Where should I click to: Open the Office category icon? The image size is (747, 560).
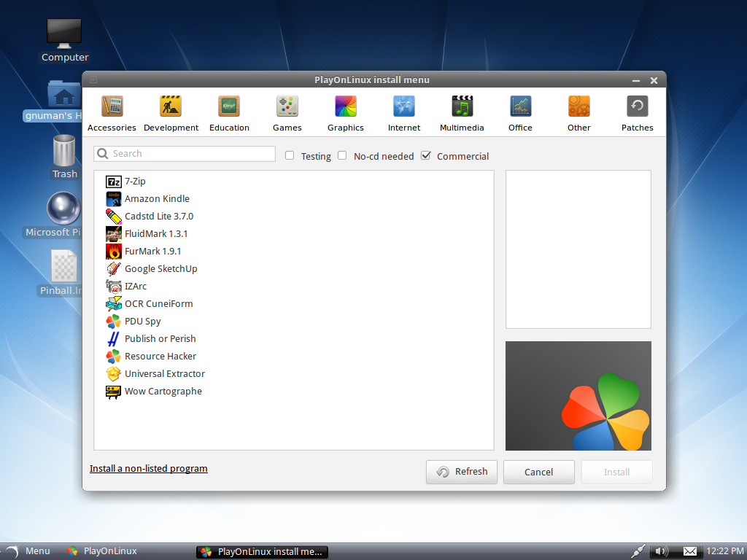(521, 106)
